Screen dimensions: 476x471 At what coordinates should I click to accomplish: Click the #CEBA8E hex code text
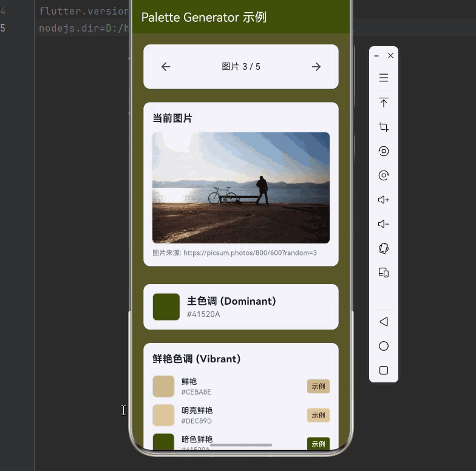coord(196,392)
